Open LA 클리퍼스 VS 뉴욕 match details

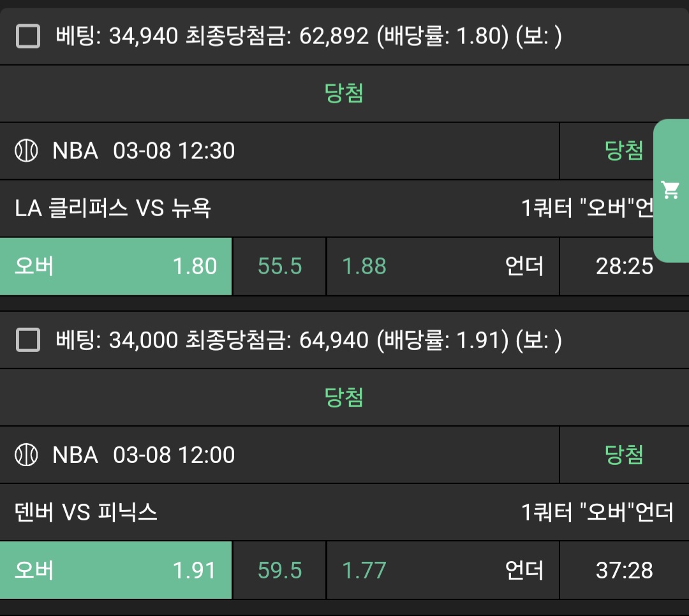click(113, 209)
